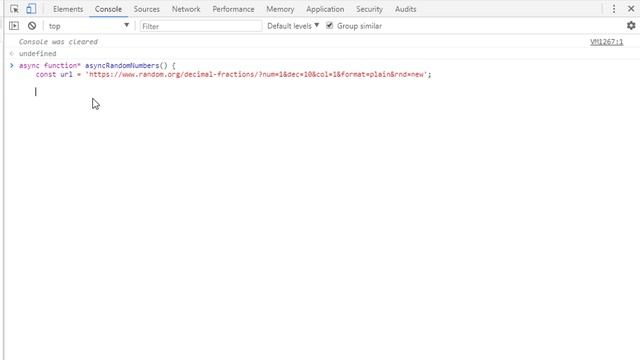The image size is (640, 360).
Task: Open Console settings gear
Action: coord(631,26)
